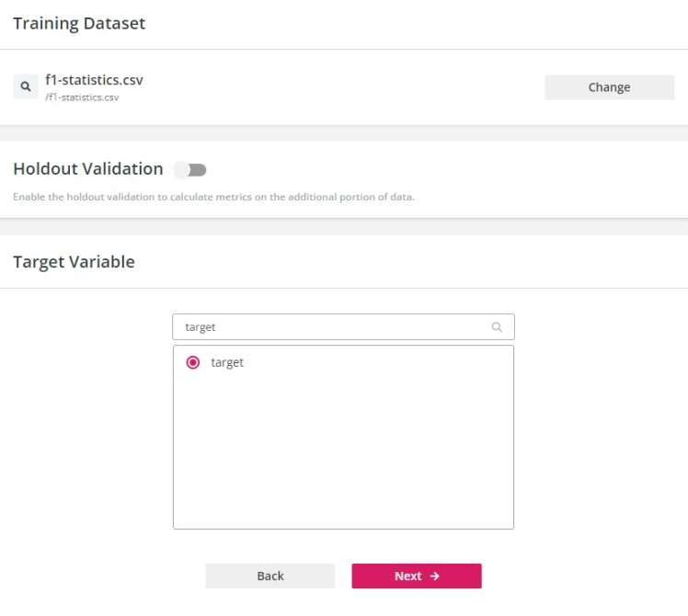
Task: Click the arrow icon on Next button
Action: (x=435, y=576)
